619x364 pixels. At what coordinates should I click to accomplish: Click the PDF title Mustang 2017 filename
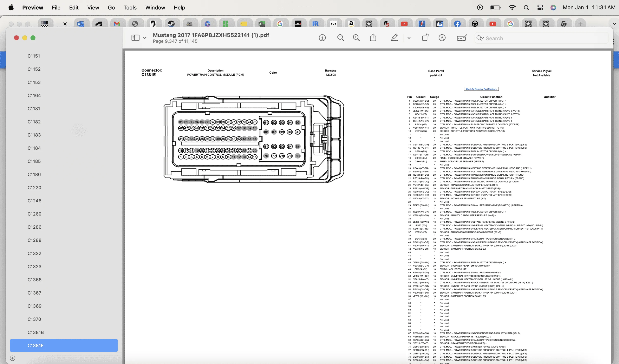tap(211, 35)
